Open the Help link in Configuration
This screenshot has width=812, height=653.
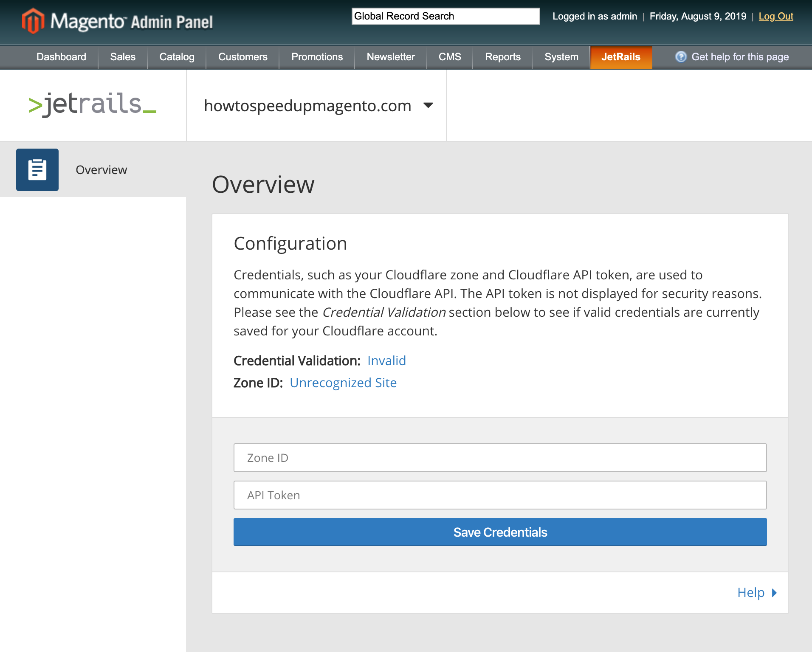pyautogui.click(x=751, y=593)
